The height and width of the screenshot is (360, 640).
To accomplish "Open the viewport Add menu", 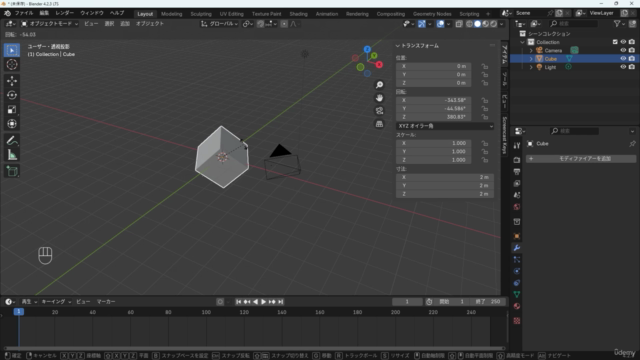I will tap(124, 24).
